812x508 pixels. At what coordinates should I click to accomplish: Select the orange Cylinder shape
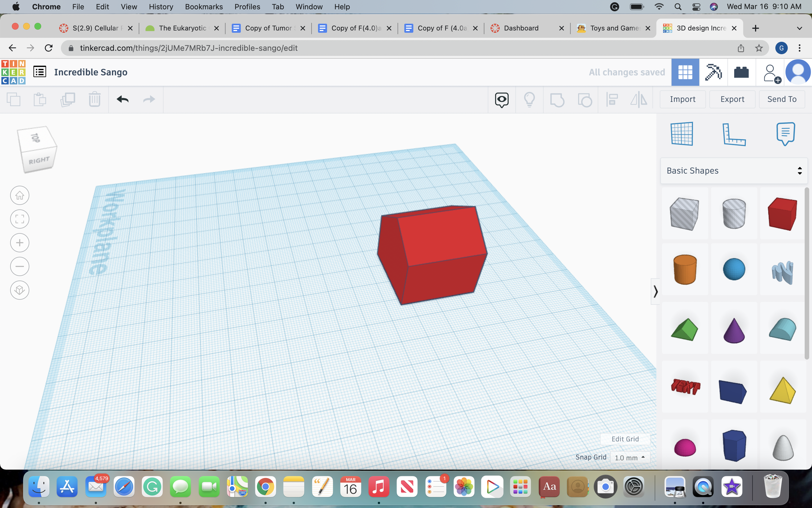(x=685, y=270)
